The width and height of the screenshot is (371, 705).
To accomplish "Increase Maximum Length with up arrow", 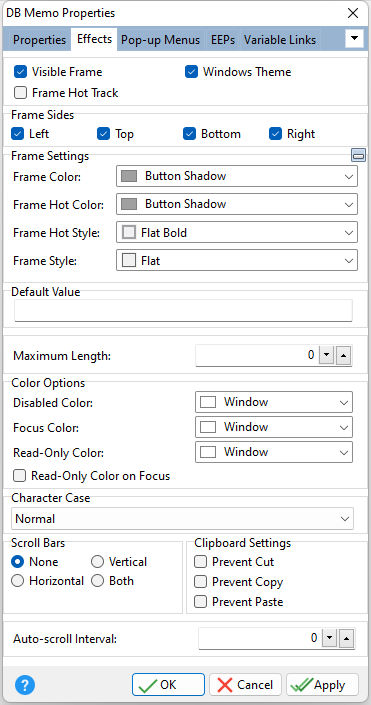I will click(344, 356).
